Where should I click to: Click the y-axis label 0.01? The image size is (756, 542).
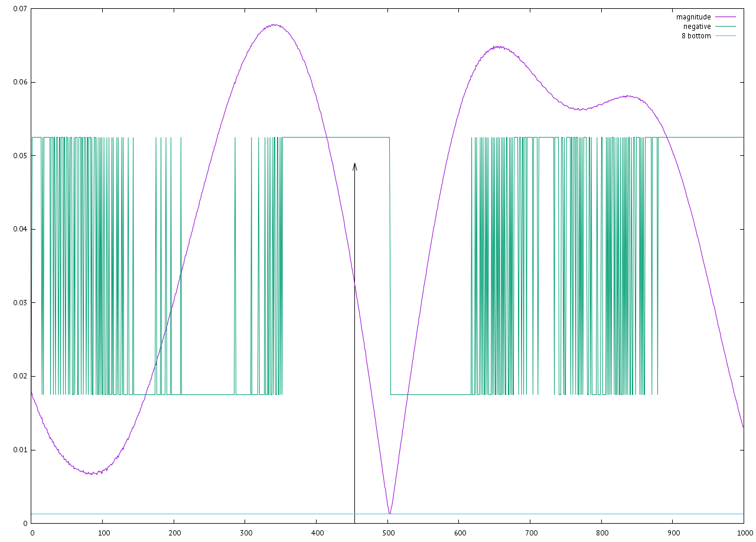20,450
